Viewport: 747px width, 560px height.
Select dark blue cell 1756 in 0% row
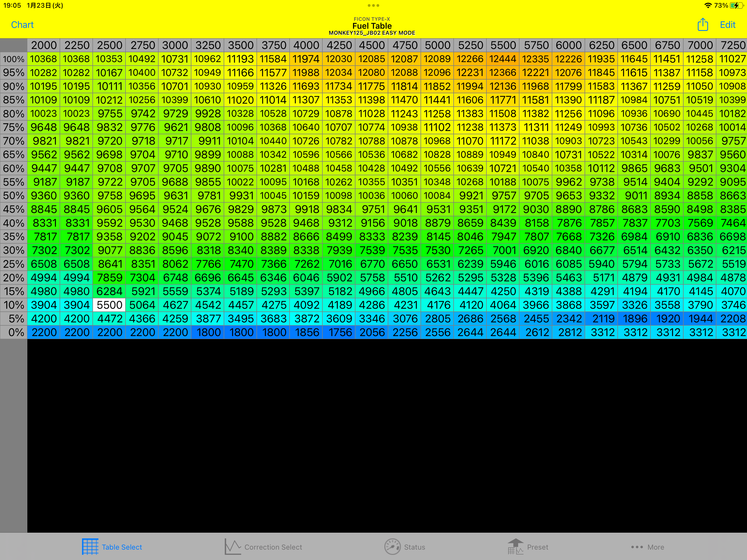[339, 332]
